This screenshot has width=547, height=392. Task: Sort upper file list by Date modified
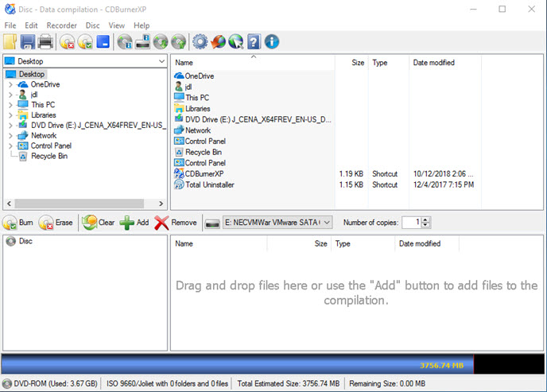(444, 63)
